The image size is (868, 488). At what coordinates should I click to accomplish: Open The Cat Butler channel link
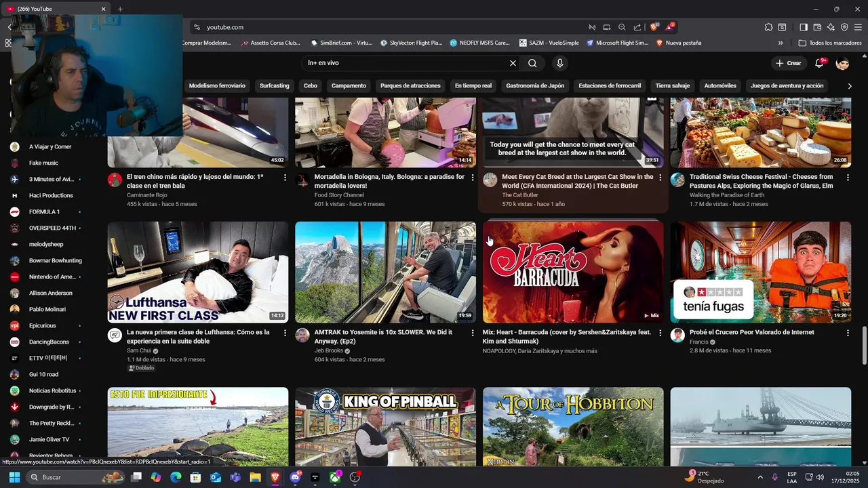(x=520, y=195)
